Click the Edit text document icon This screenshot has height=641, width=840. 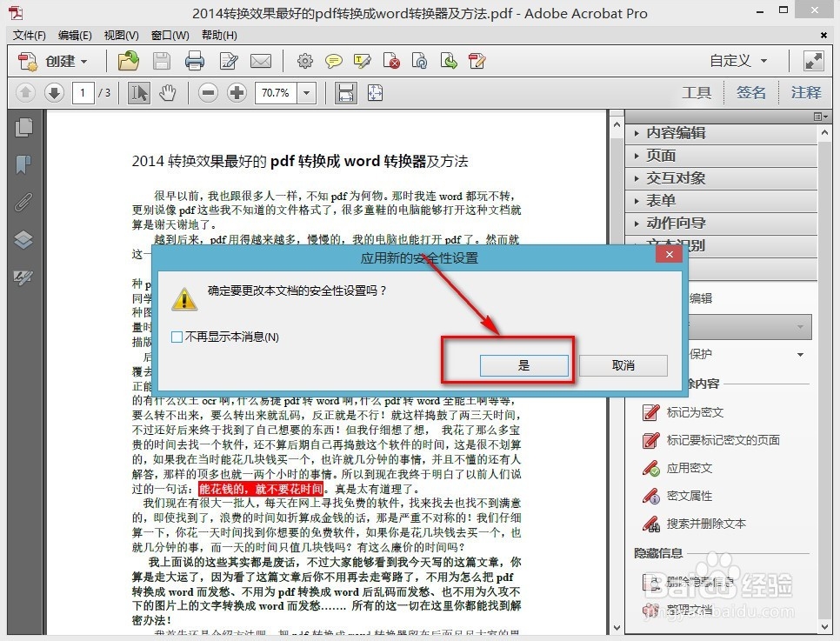[229, 61]
